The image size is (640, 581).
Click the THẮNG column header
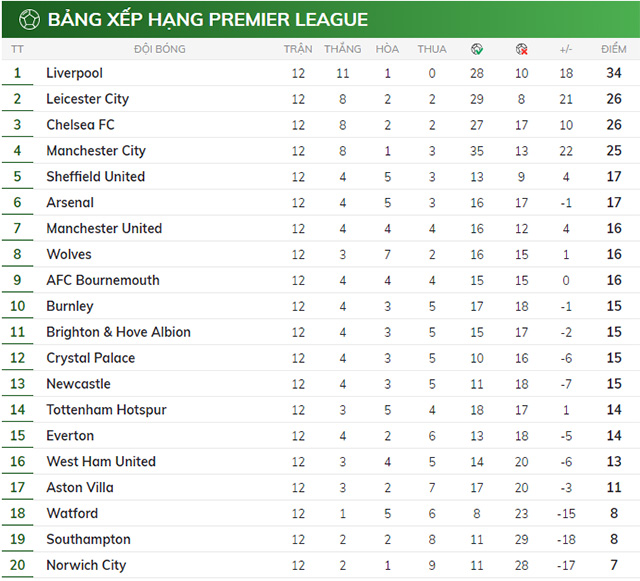343,48
